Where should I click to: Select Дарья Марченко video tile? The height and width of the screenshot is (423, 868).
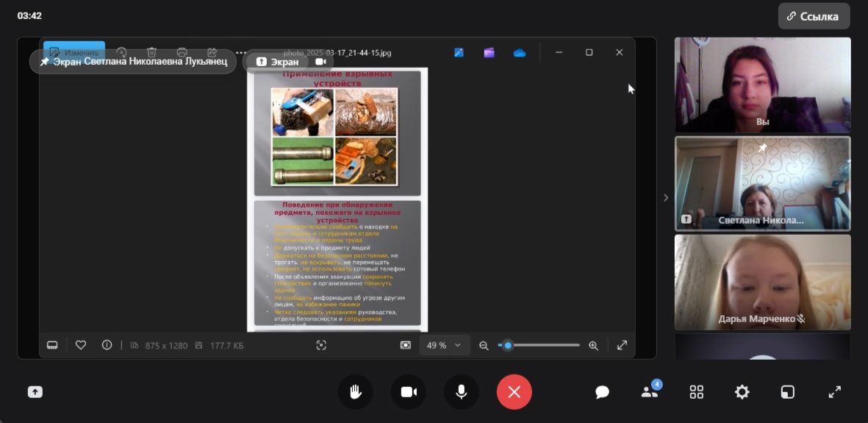(x=762, y=282)
